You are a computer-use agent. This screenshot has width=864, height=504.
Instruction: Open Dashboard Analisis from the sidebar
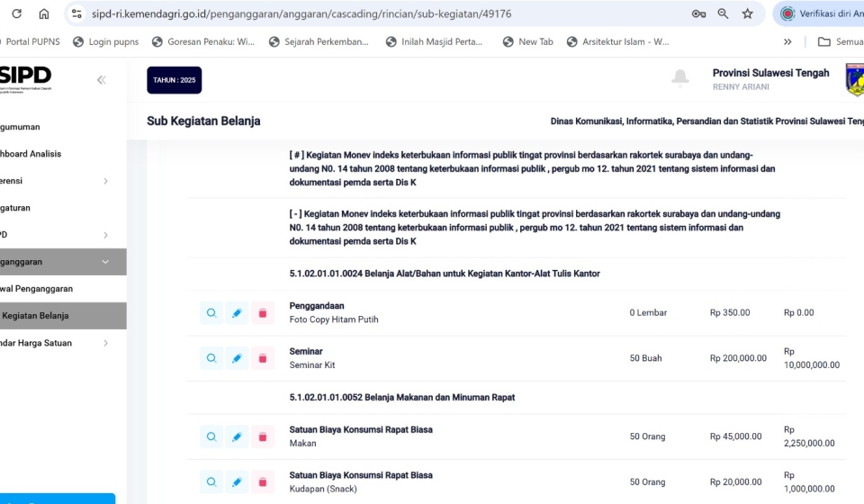pyautogui.click(x=31, y=154)
